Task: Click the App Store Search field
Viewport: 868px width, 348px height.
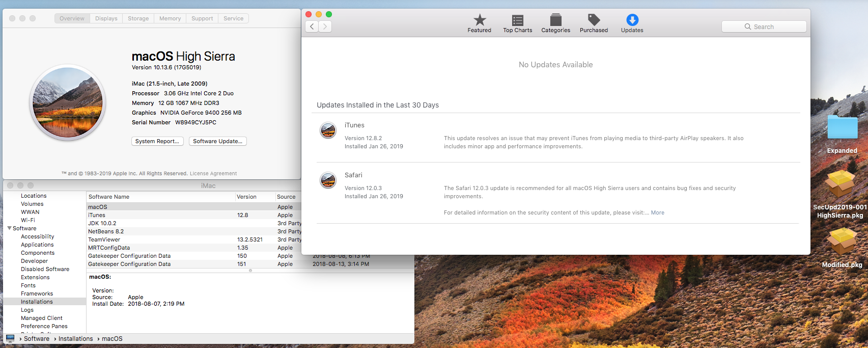Action: tap(764, 26)
